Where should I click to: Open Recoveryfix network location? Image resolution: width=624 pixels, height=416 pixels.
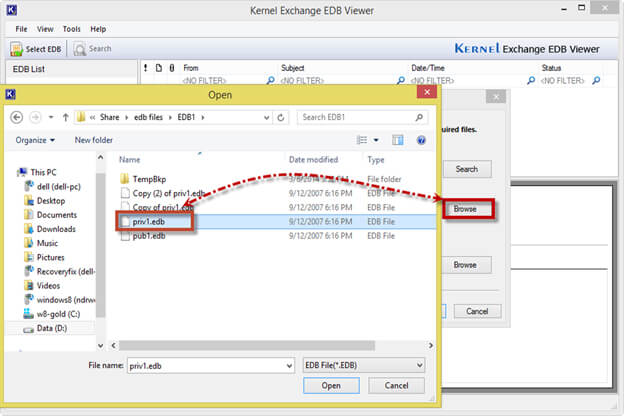coord(65,271)
